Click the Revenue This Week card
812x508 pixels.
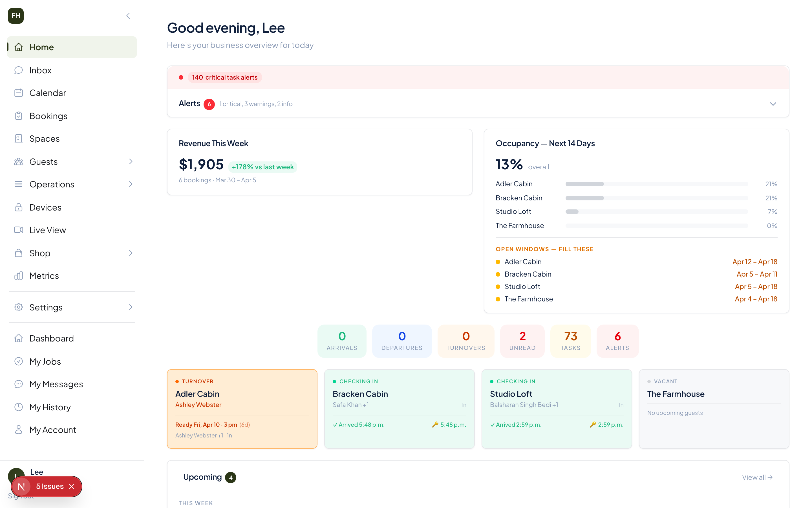[x=319, y=162]
